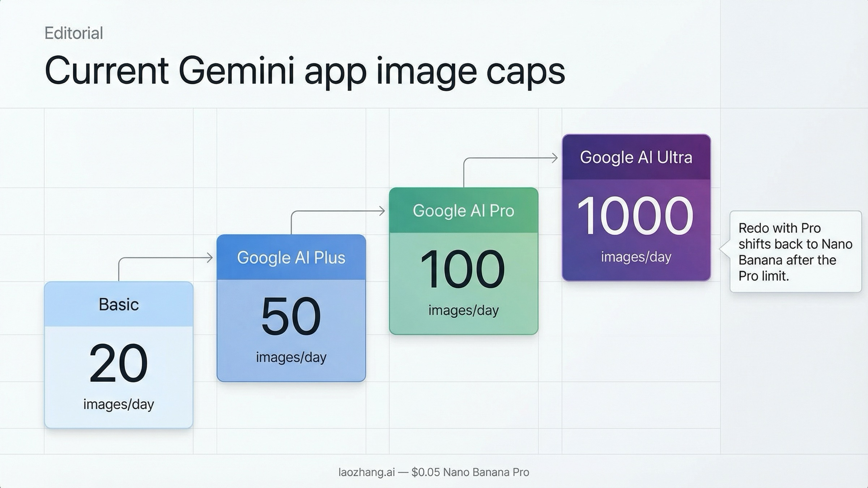Click the arrow from Basic to Plus
868x488 pixels.
(166, 257)
